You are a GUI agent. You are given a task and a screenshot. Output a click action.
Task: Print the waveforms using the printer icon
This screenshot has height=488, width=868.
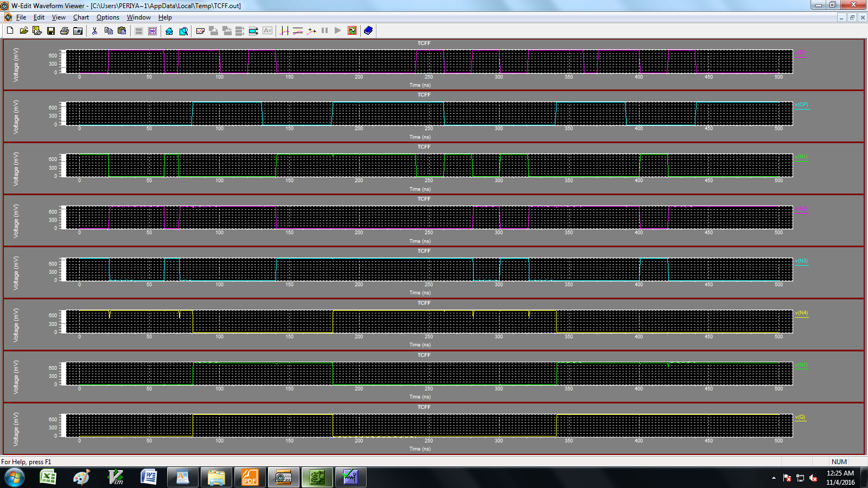65,31
